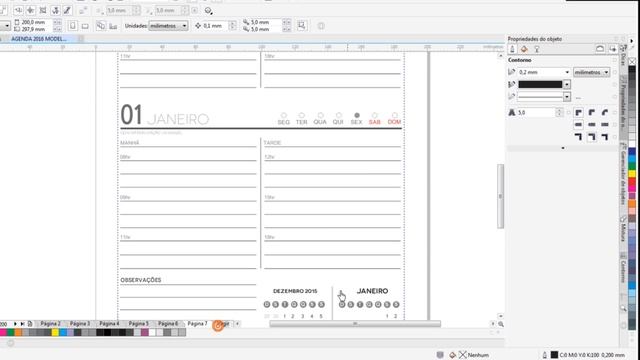The height and width of the screenshot is (360, 640).
Task: Choose the outside outline position
Action: (x=578, y=137)
